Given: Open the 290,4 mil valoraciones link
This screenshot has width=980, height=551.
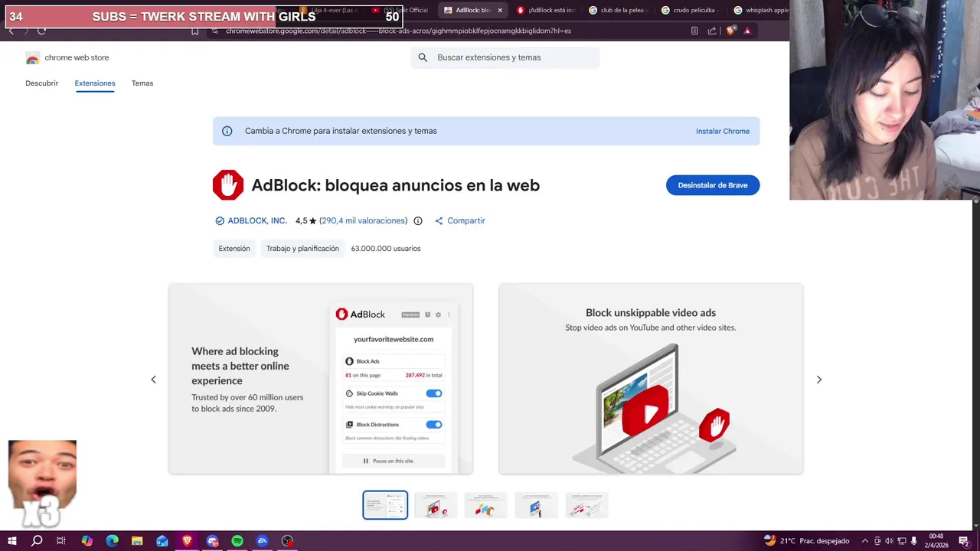Looking at the screenshot, I should click(x=364, y=220).
